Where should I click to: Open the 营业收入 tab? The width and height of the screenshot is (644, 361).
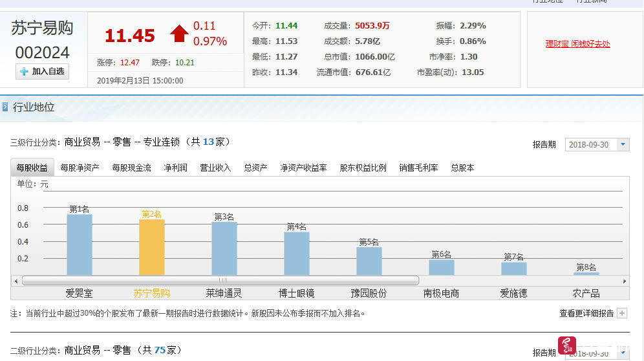tap(215, 168)
